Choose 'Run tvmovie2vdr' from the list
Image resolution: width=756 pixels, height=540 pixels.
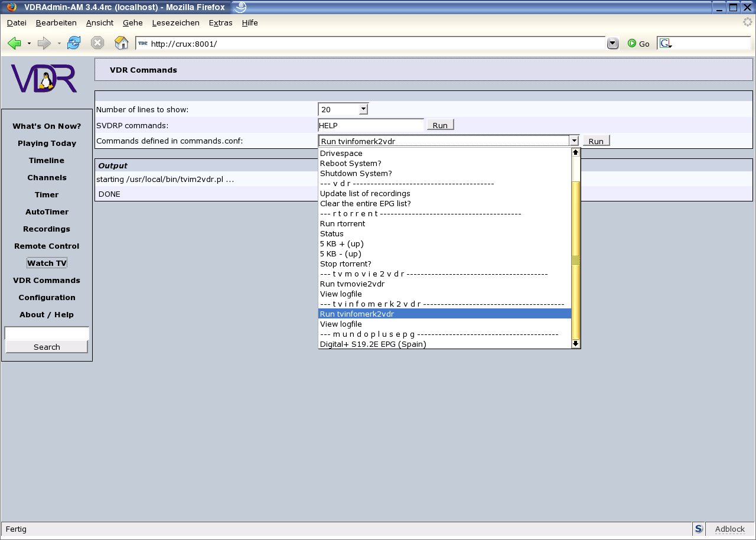tap(352, 284)
